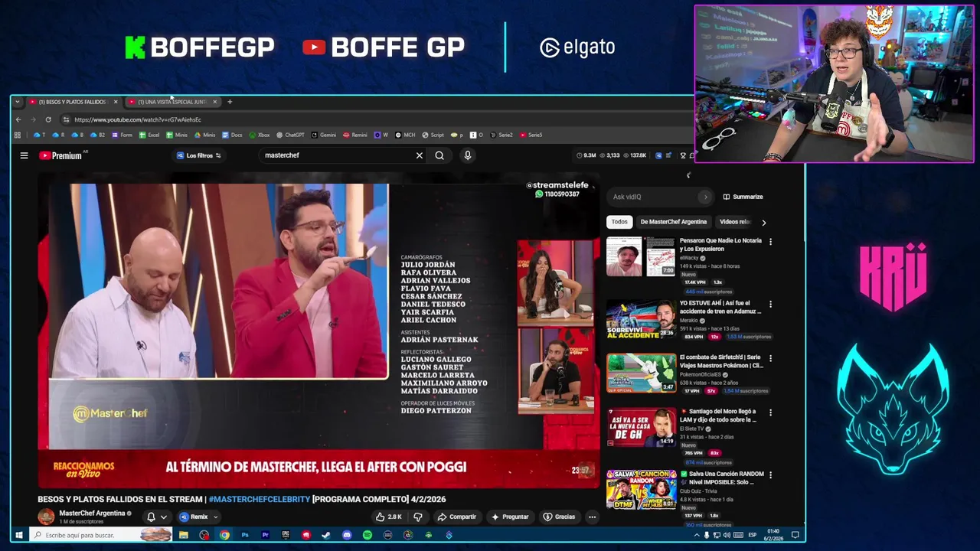Open the Gemini bookmark

324,135
